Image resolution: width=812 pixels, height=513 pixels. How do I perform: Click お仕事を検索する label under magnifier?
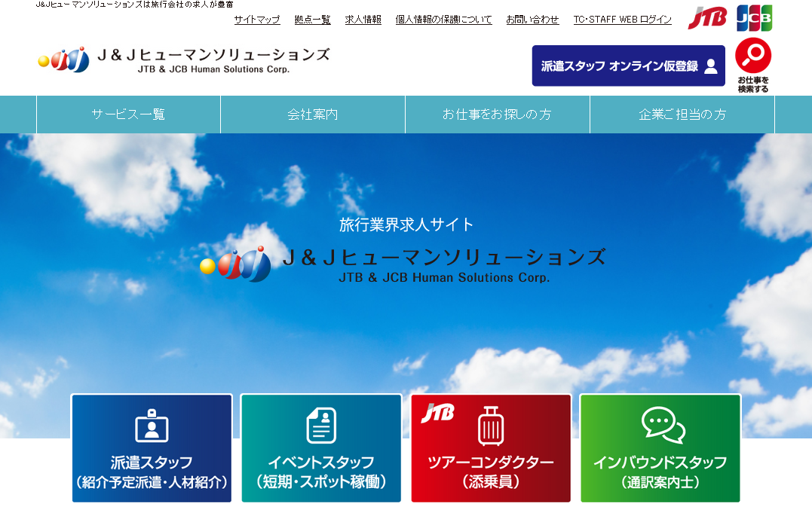click(753, 84)
